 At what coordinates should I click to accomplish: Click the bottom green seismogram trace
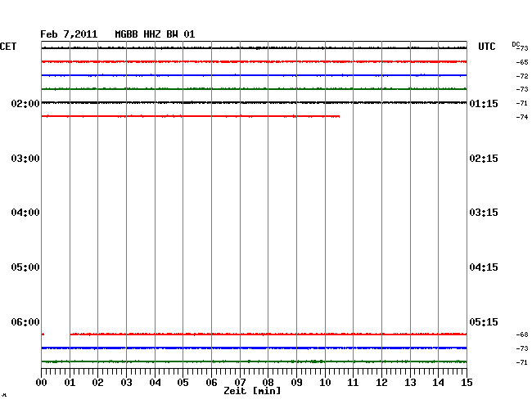click(254, 361)
